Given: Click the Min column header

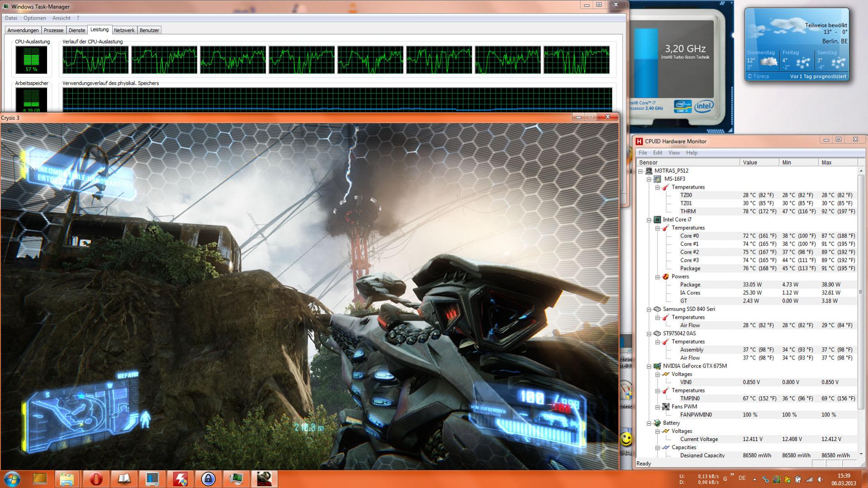Looking at the screenshot, I should pyautogui.click(x=799, y=162).
